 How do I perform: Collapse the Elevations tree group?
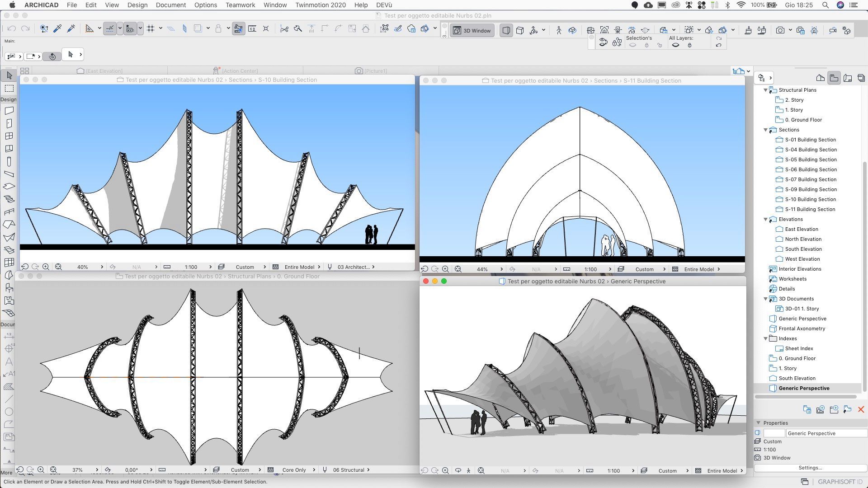pos(765,219)
